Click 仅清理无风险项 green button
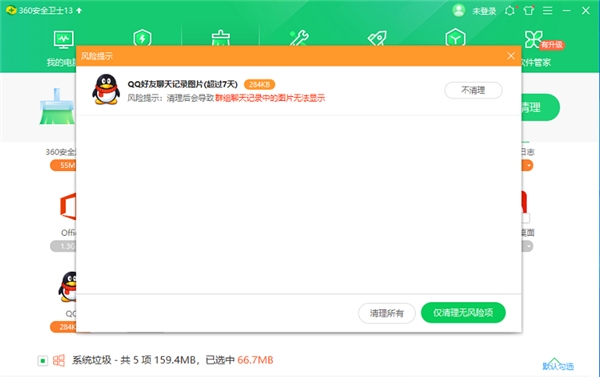 [x=463, y=313]
